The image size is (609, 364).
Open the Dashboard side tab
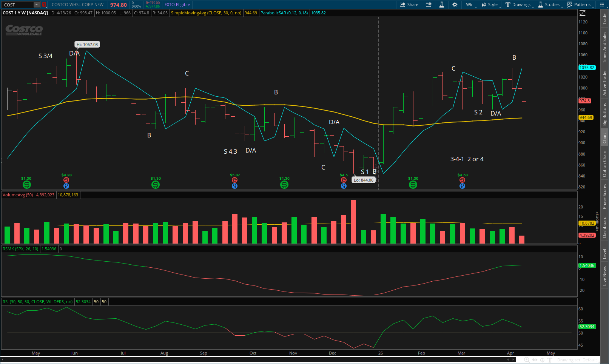pos(604,227)
